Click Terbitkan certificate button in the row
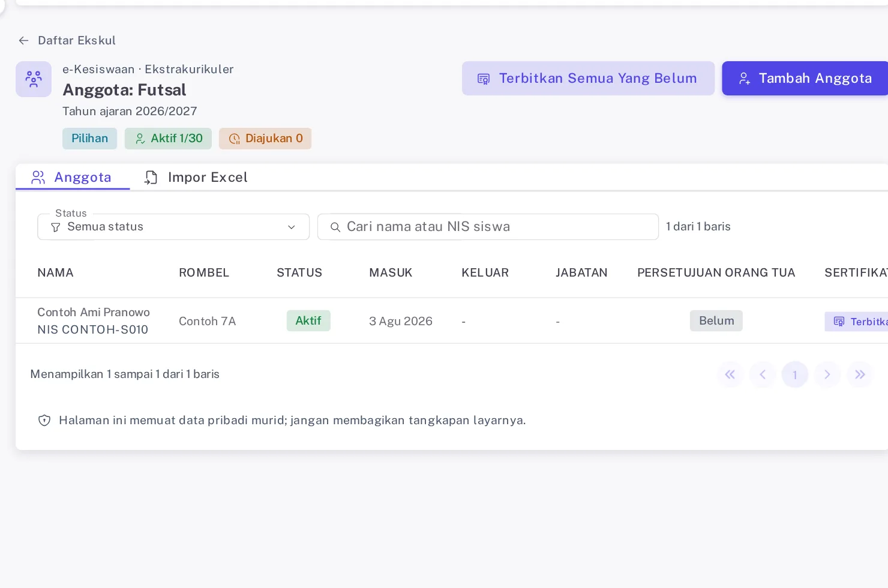 point(856,322)
